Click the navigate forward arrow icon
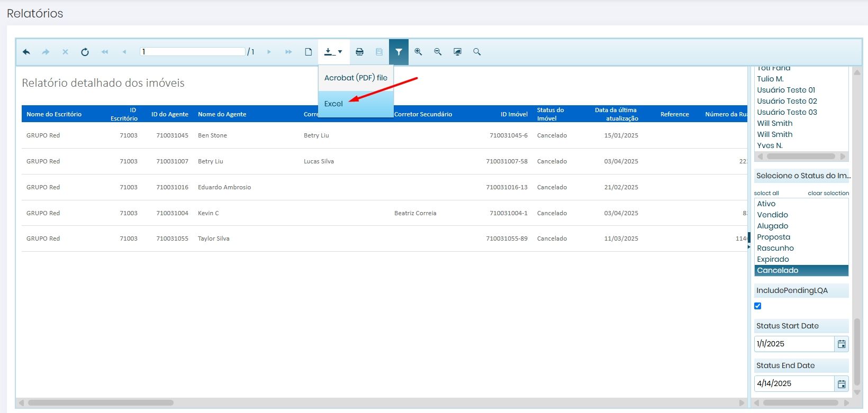 pos(46,52)
